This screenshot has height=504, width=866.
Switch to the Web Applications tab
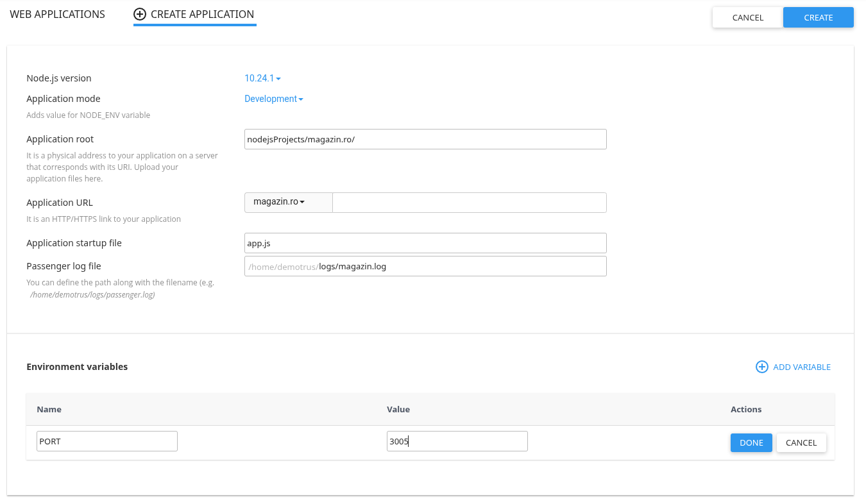pos(57,14)
